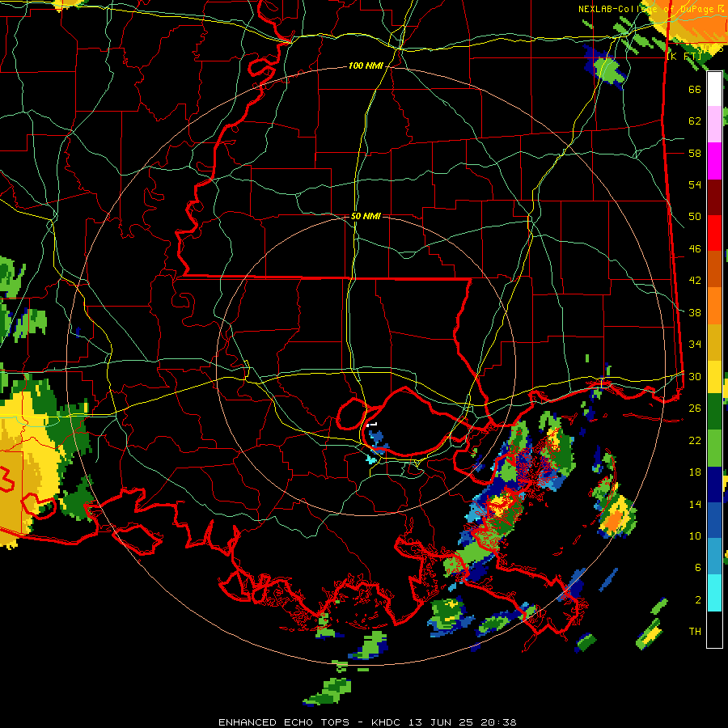Click the 'NEXLAB-College of DuPage' credit text
The height and width of the screenshot is (728, 728).
tap(648, 9)
